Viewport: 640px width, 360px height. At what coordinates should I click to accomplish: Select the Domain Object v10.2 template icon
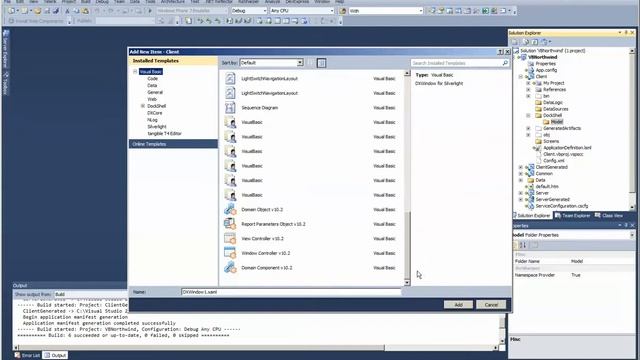point(230,209)
